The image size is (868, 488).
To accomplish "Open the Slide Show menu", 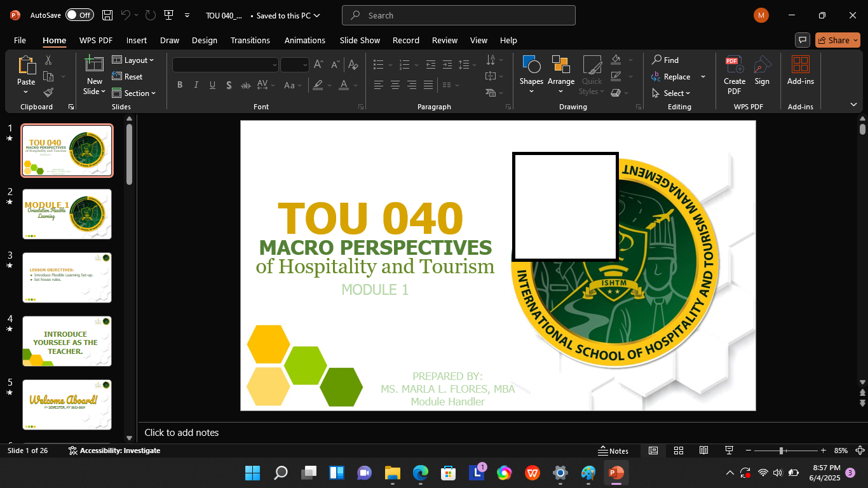I will pyautogui.click(x=360, y=40).
